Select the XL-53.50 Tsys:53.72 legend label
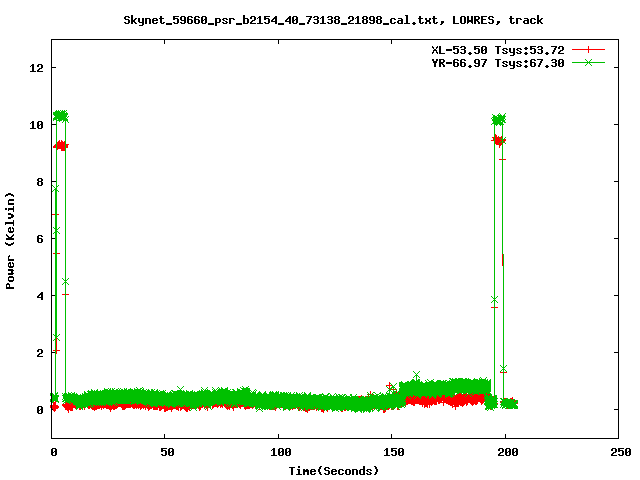The height and width of the screenshot is (480, 640). click(498, 50)
